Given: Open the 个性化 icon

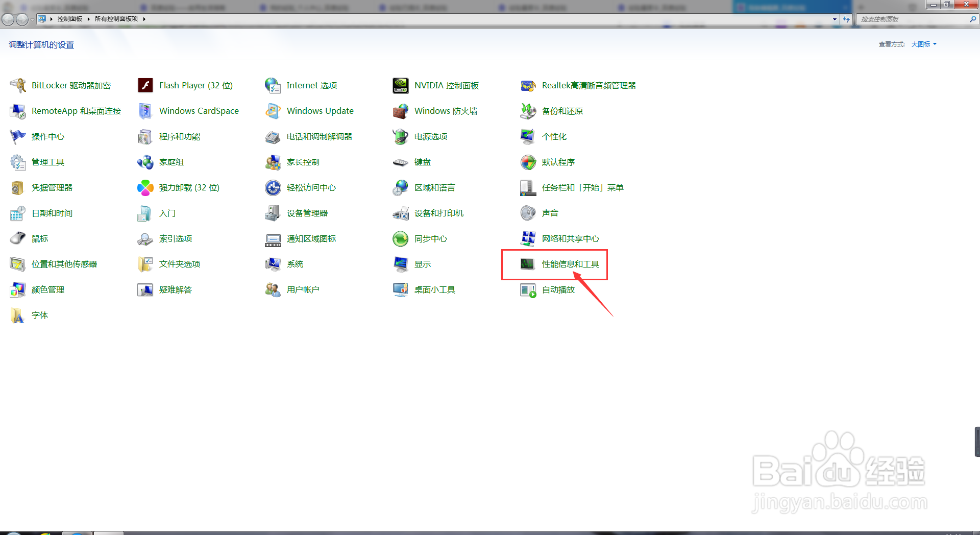Looking at the screenshot, I should tap(528, 136).
